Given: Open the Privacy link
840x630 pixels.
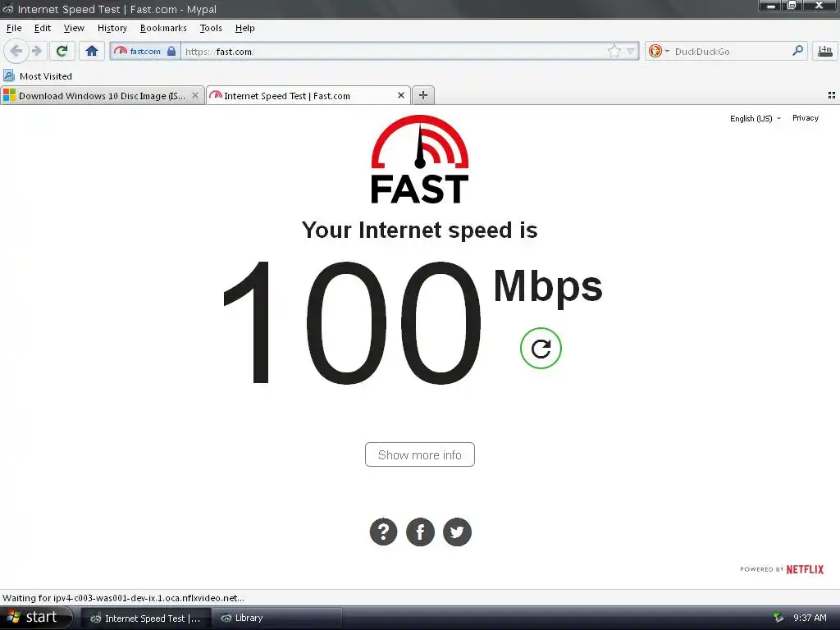Looking at the screenshot, I should pos(806,118).
